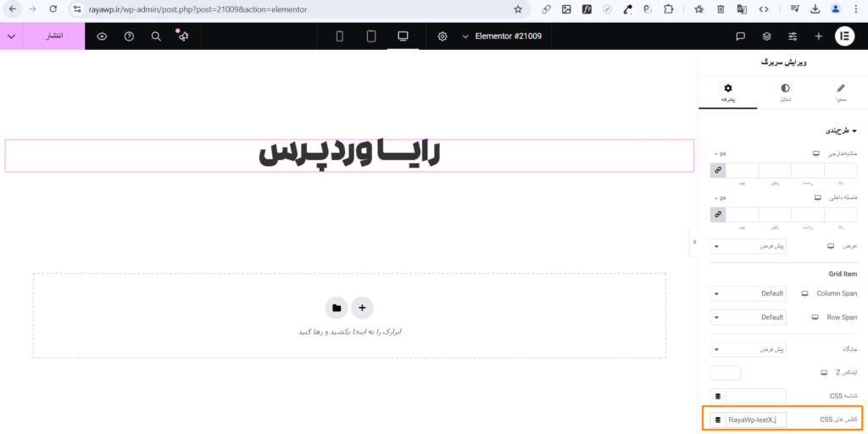Switch to tablet preview mode

(371, 36)
